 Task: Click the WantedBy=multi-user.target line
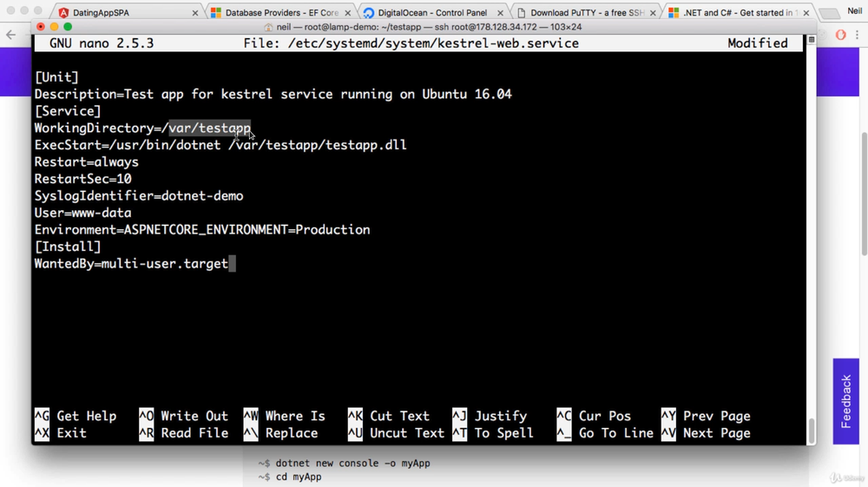[131, 263]
